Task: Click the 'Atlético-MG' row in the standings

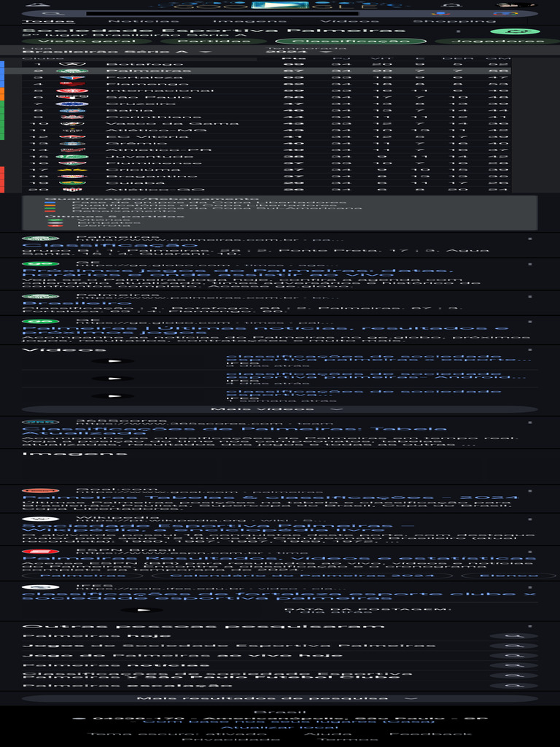Action: (267, 130)
